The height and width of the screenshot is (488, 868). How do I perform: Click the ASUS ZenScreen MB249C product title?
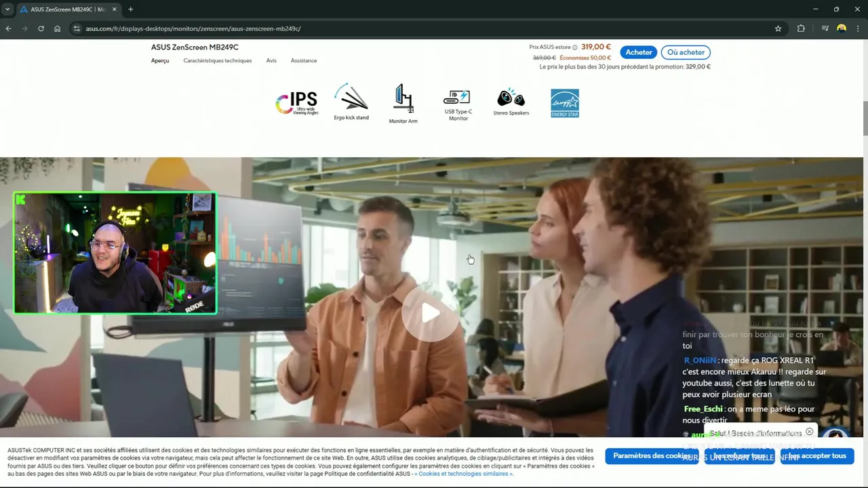(195, 47)
